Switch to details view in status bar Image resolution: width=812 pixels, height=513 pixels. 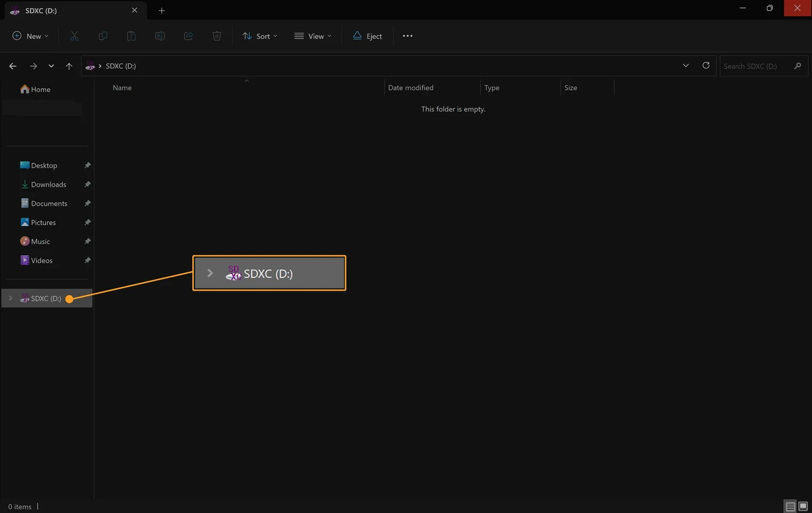[790, 506]
